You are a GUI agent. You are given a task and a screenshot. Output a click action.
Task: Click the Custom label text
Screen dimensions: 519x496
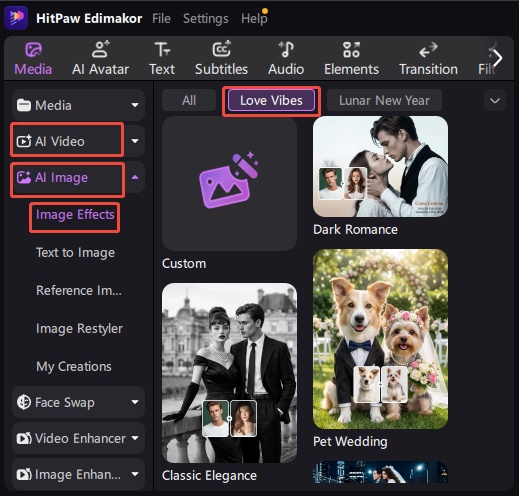click(184, 264)
